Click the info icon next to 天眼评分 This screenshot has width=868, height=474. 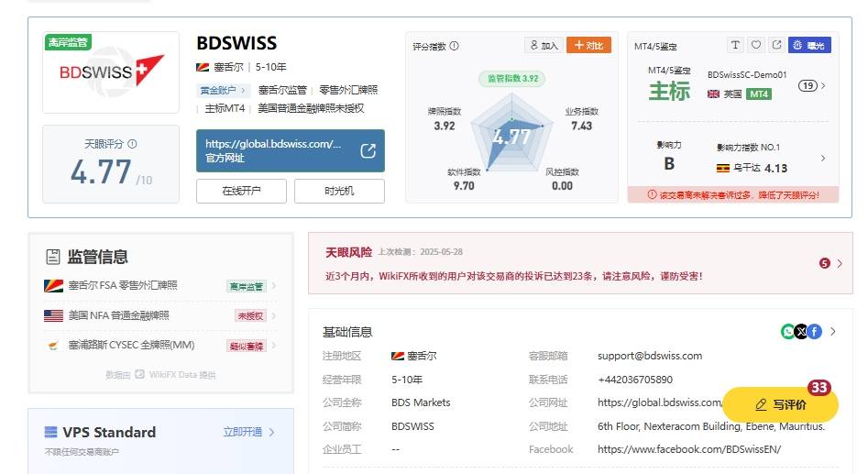(132, 144)
